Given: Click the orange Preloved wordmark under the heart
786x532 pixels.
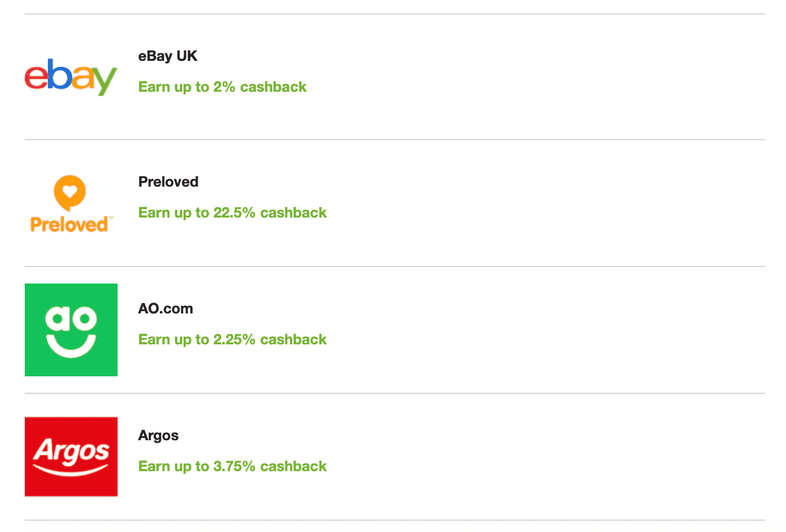Looking at the screenshot, I should [70, 225].
